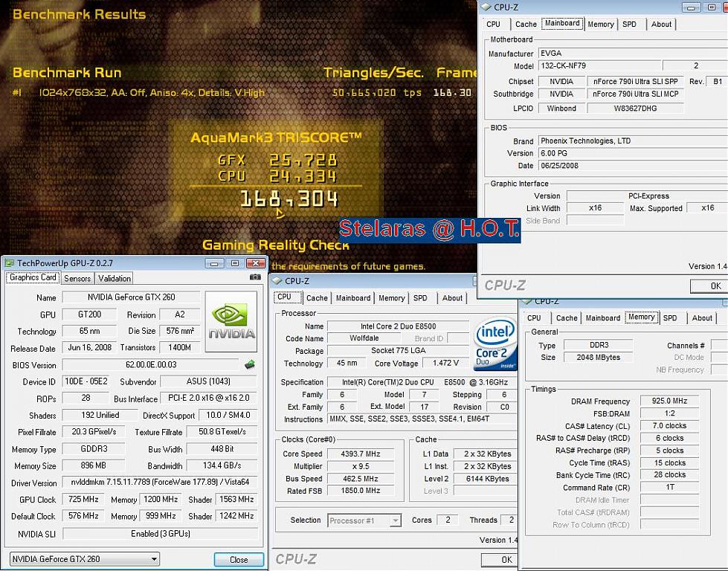The height and width of the screenshot is (571, 728).
Task: Open the Memory tab in the CPU-Z processor window
Action: point(391,298)
